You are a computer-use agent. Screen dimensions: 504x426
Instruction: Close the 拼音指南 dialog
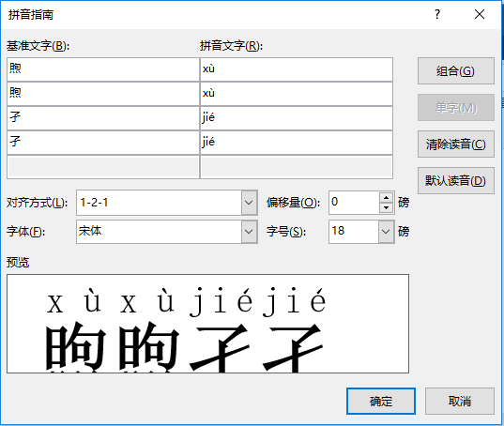point(480,14)
